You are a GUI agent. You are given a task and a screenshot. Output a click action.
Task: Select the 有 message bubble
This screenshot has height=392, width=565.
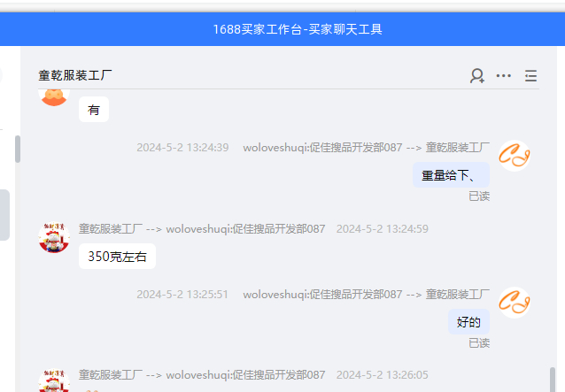click(x=94, y=110)
